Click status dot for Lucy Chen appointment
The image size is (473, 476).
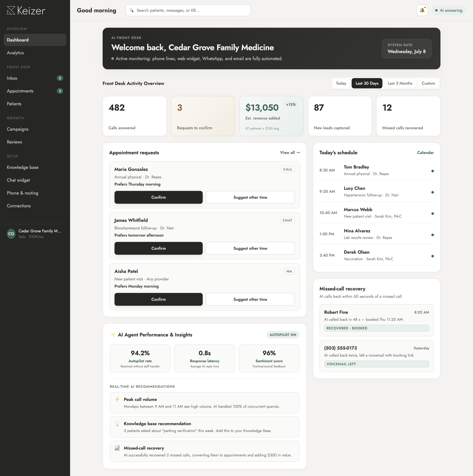point(432,192)
